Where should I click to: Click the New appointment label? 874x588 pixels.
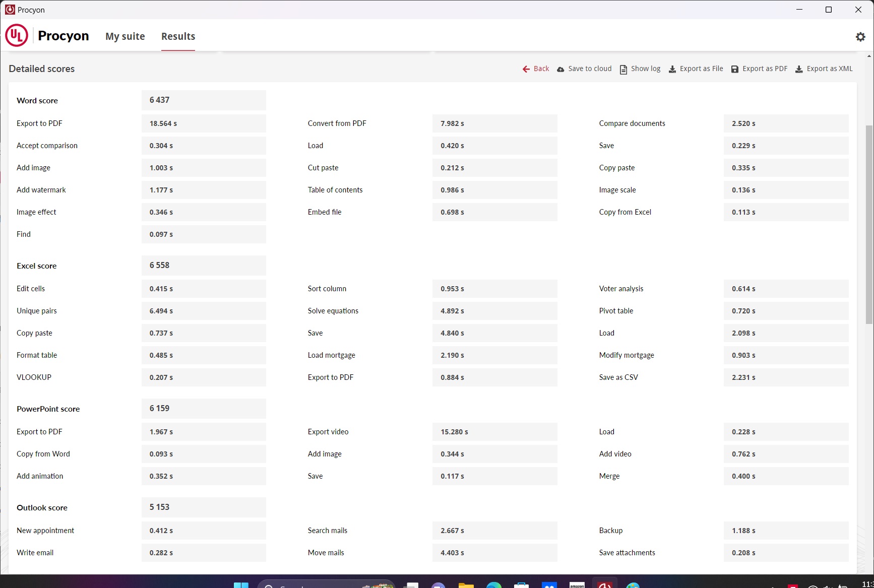(45, 531)
